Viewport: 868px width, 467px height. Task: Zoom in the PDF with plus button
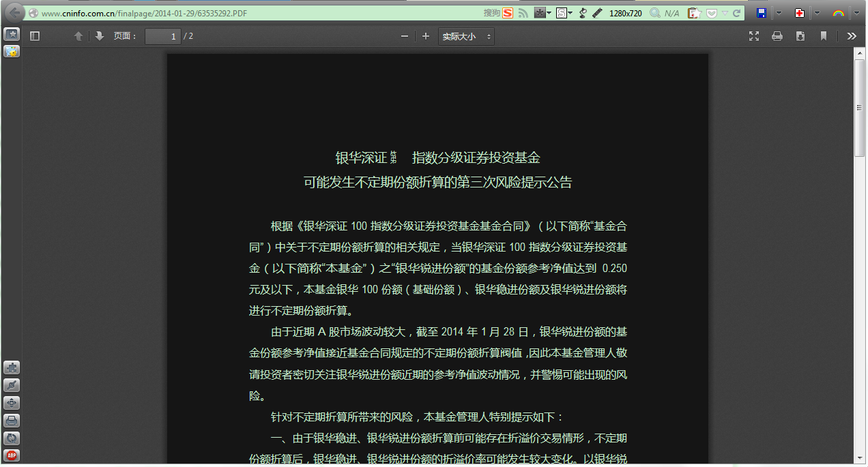(x=426, y=36)
